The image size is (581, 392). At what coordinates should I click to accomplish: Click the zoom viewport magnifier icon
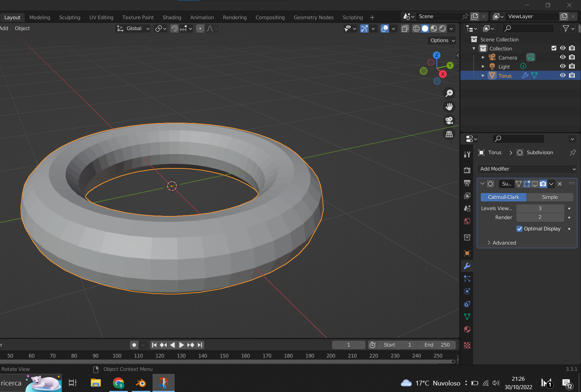(449, 93)
